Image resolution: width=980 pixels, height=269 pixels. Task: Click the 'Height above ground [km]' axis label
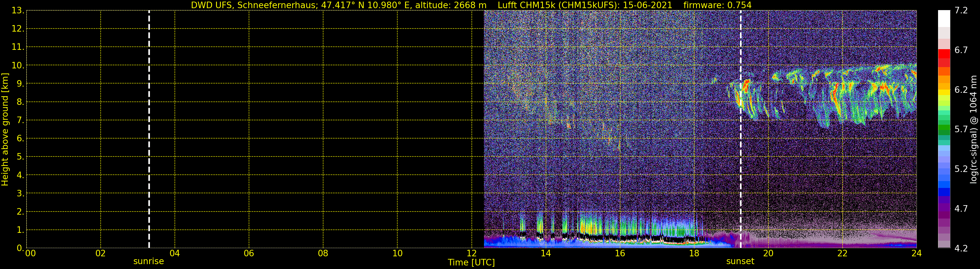pos(5,129)
